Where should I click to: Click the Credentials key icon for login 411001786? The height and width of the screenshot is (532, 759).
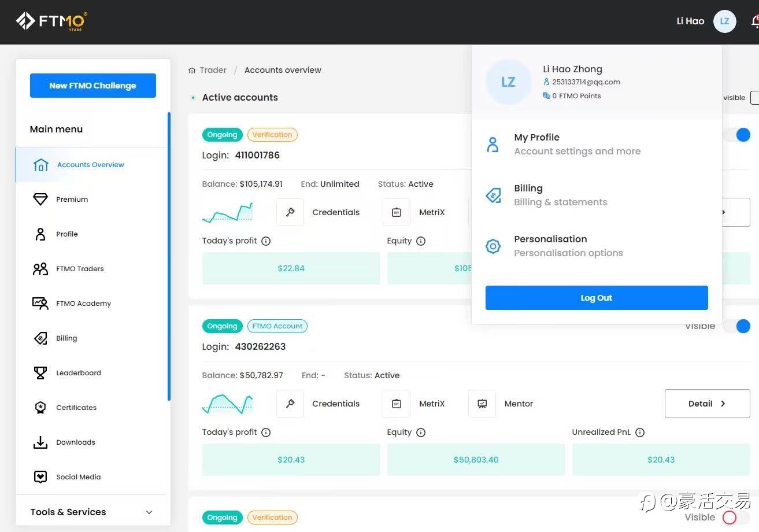(x=290, y=212)
